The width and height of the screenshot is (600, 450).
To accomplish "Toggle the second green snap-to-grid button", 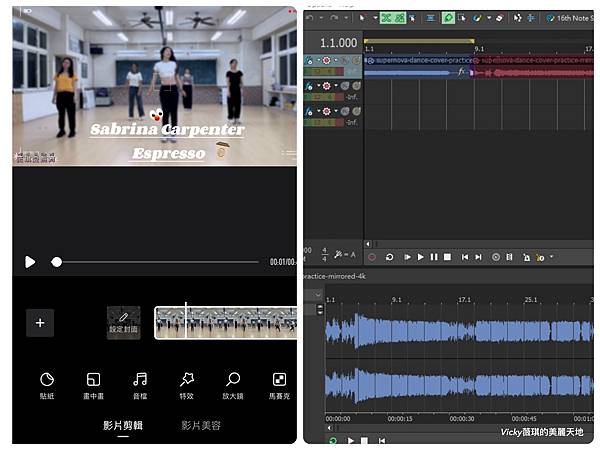I will pyautogui.click(x=399, y=18).
